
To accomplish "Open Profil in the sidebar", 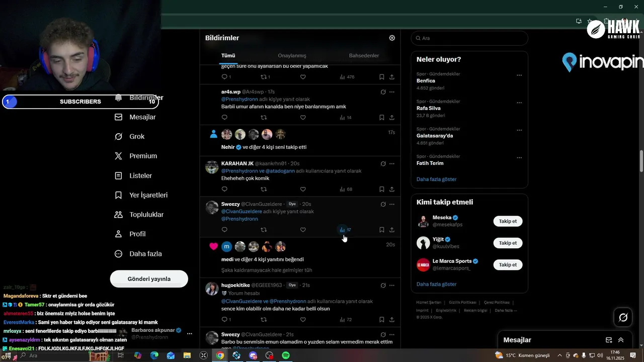I will click(130, 234).
